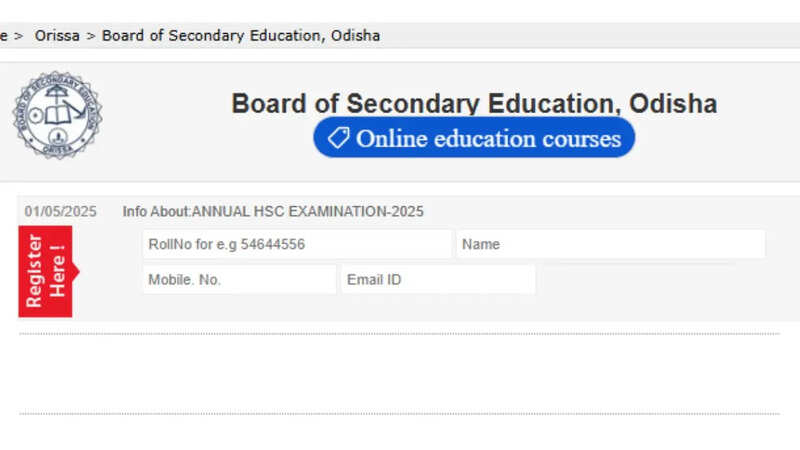Click the lower dotted divider line
The width and height of the screenshot is (800, 450).
point(400,413)
